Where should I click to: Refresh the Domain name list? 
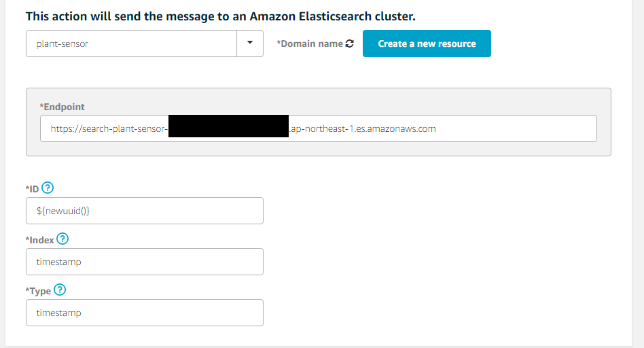pyautogui.click(x=350, y=43)
